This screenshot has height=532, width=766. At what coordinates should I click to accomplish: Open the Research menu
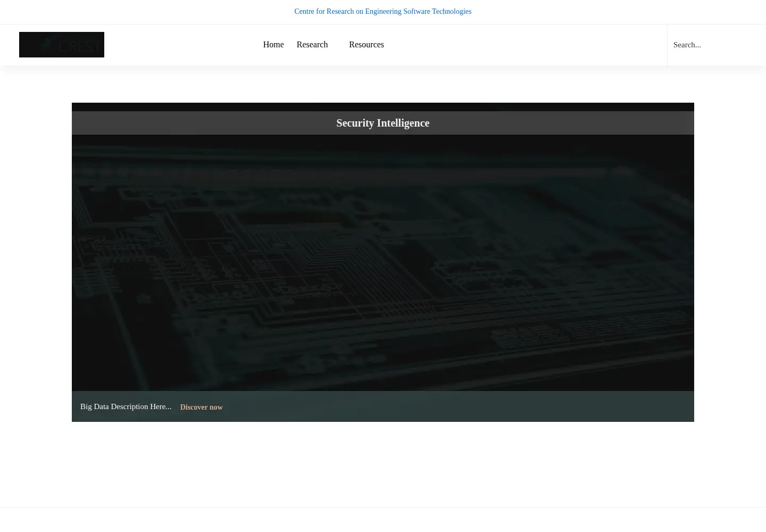tap(312, 45)
